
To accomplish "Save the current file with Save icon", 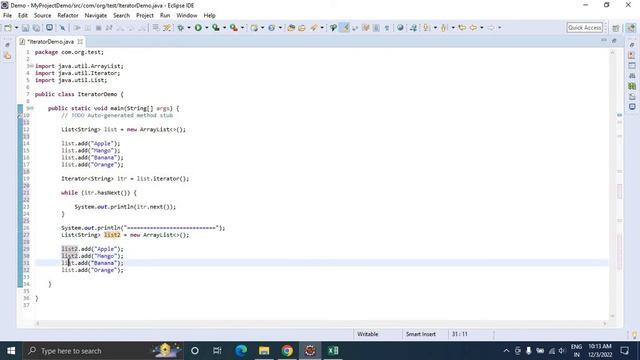I will [25, 28].
